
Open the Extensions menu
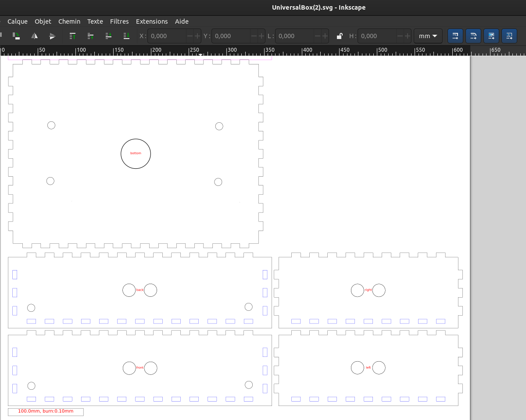pos(152,21)
